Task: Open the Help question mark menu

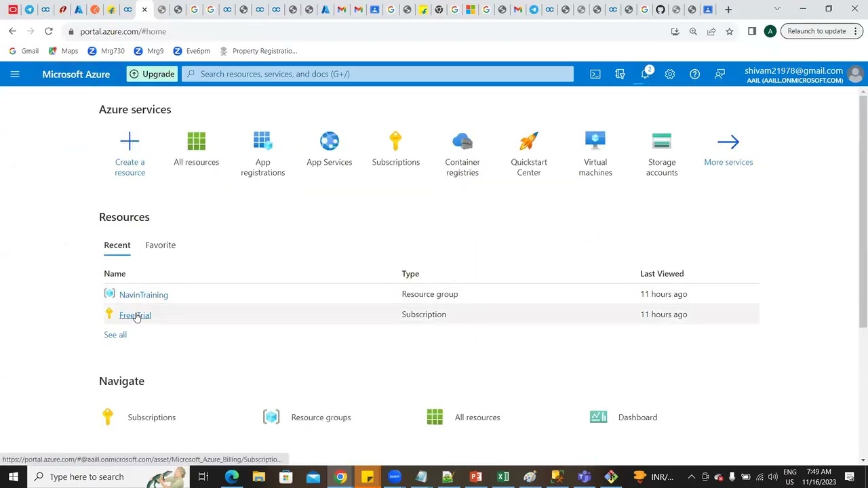Action: [694, 74]
